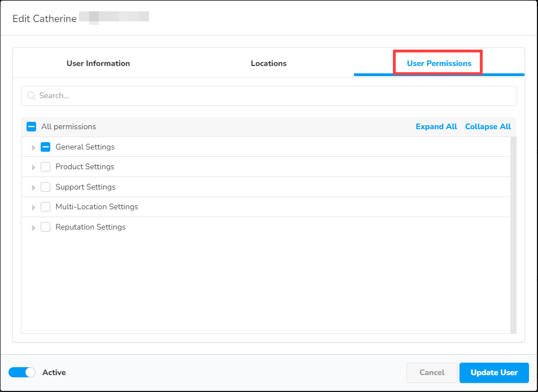The height and width of the screenshot is (392, 538).
Task: Switch to the User Information tab
Action: tap(98, 63)
